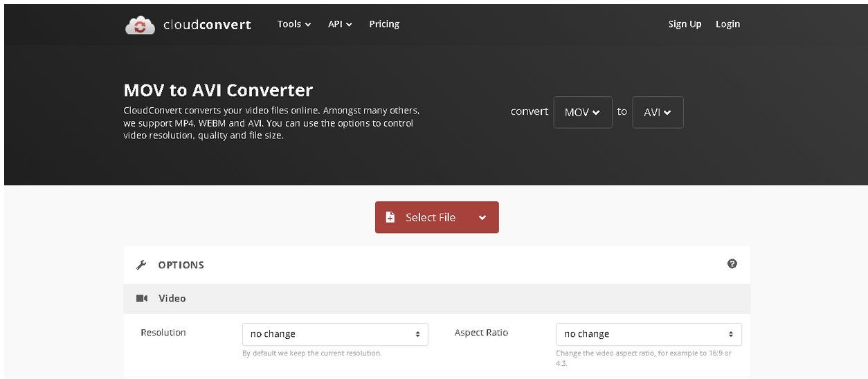Click the Login link
This screenshot has height=379, width=868.
[x=727, y=24]
